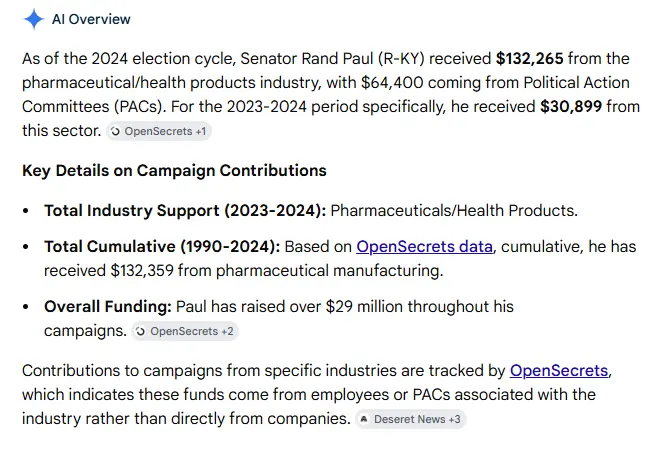Select the AI Overview heading label
This screenshot has height=451, width=648.
tap(91, 19)
